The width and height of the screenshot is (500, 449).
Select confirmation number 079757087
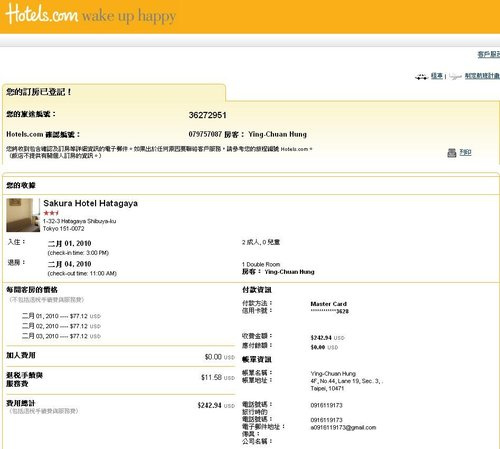click(205, 134)
